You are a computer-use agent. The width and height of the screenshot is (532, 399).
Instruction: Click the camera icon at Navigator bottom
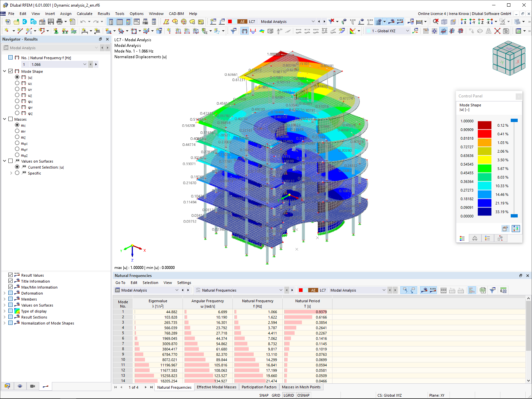coord(33,386)
